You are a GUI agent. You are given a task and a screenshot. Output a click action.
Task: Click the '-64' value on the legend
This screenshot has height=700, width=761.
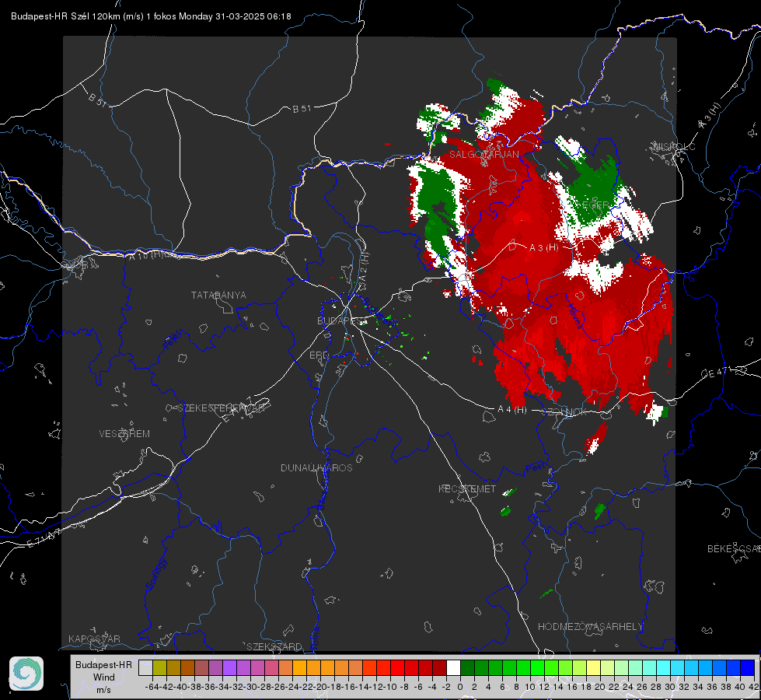(152, 687)
